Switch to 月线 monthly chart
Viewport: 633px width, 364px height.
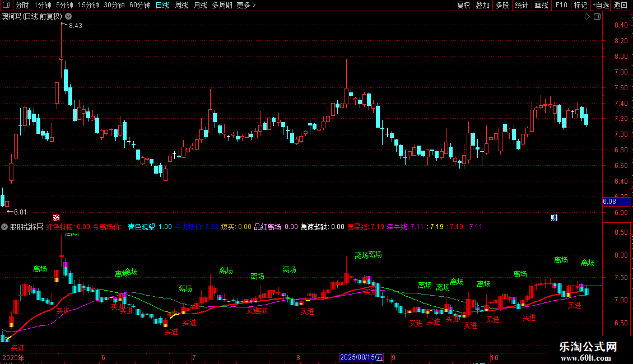point(200,5)
